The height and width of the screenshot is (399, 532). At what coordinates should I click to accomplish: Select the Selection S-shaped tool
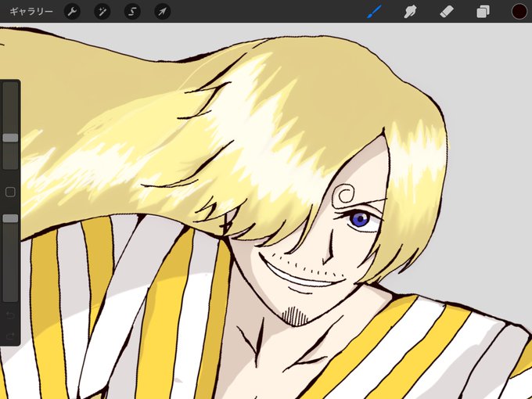pyautogui.click(x=132, y=12)
